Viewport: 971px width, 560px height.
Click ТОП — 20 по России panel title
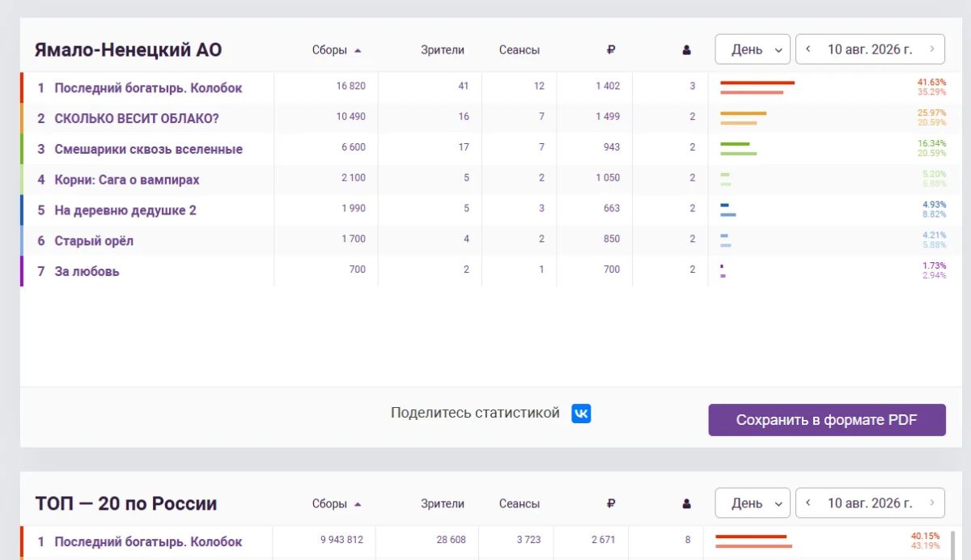[x=126, y=503]
